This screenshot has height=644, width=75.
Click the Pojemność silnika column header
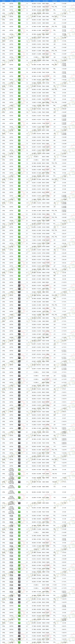point(27,1)
